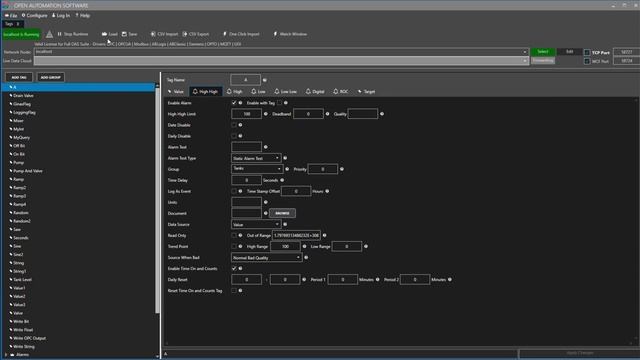Click the warning triangle icon beside localhost status
The image size is (640, 360).
[49, 34]
